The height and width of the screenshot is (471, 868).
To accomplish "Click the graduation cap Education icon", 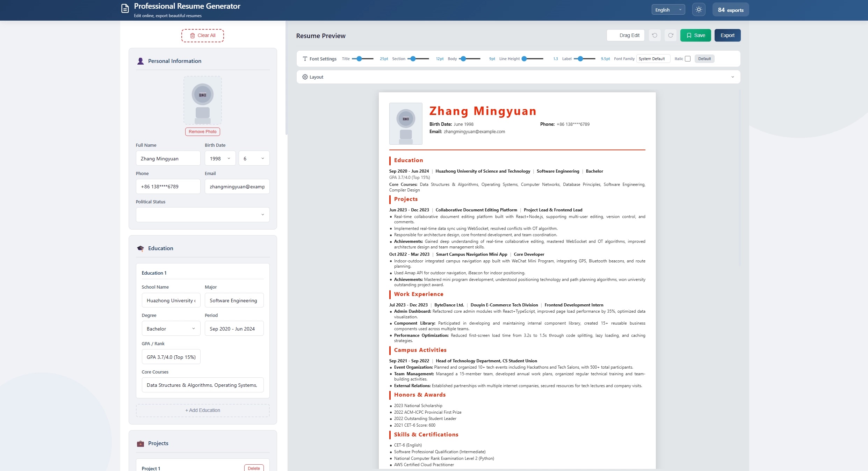I will (140, 248).
